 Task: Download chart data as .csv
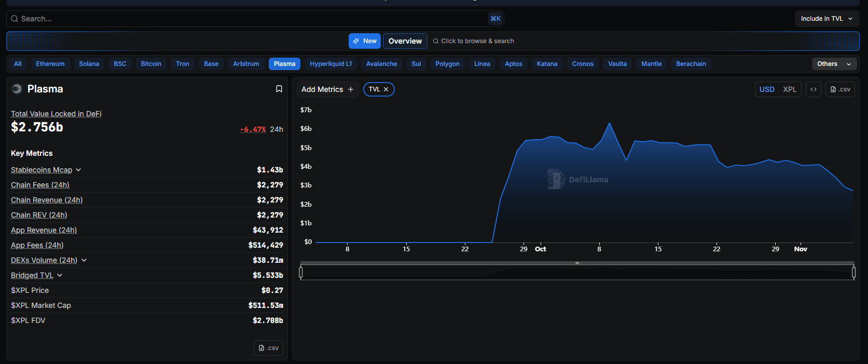click(840, 89)
